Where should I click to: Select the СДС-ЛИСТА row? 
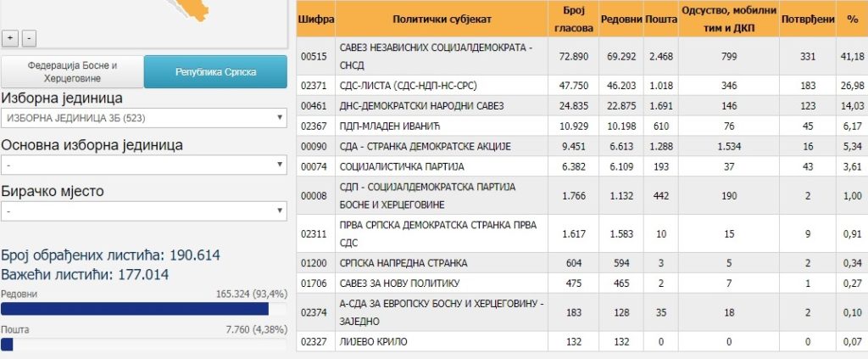pos(581,86)
